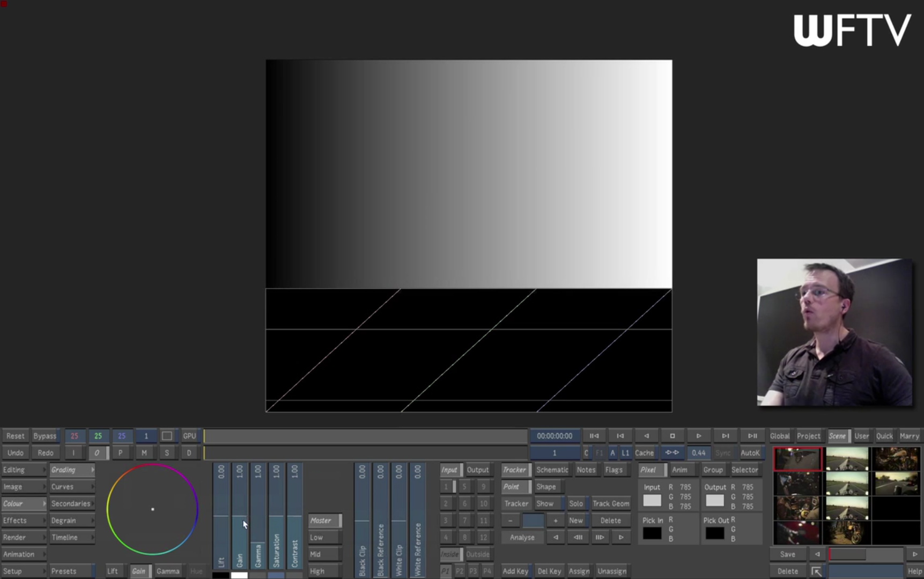Expand the Image menu
Screen dimensions: 924x579
pos(24,487)
